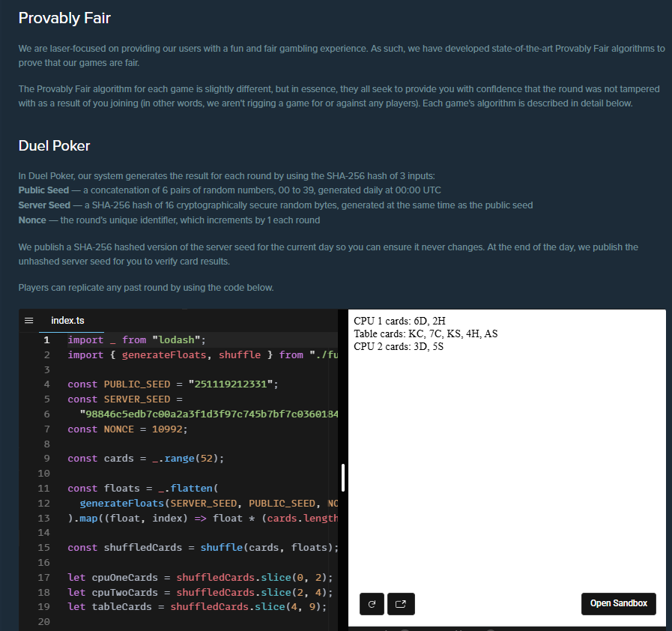
Task: Refresh the preview pane output
Action: point(372,604)
